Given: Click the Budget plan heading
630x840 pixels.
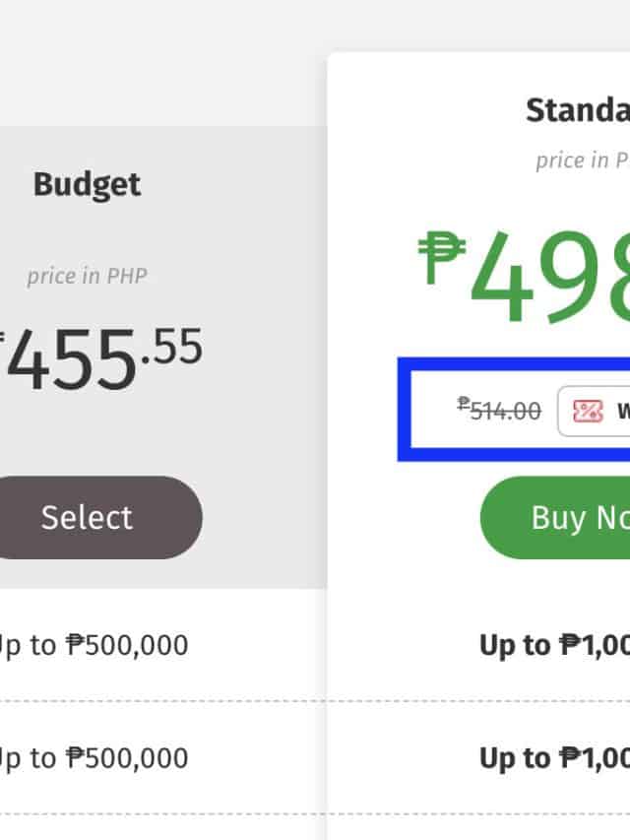Looking at the screenshot, I should click(x=88, y=184).
